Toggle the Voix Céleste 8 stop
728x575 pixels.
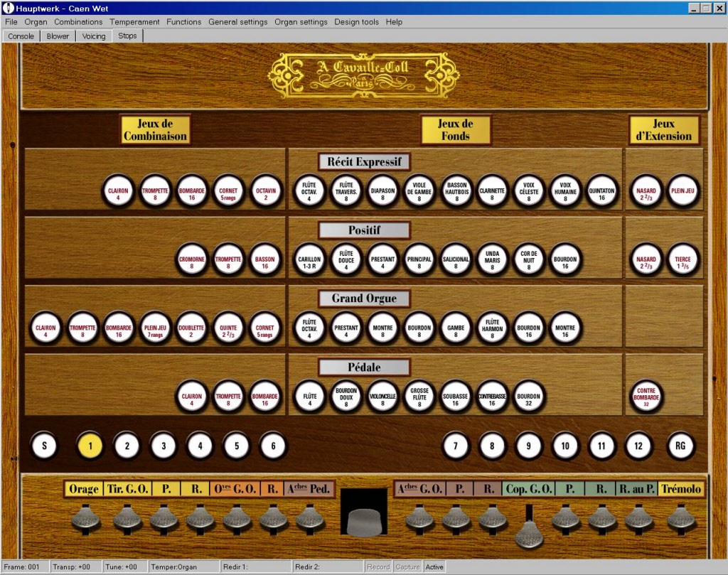[529, 191]
